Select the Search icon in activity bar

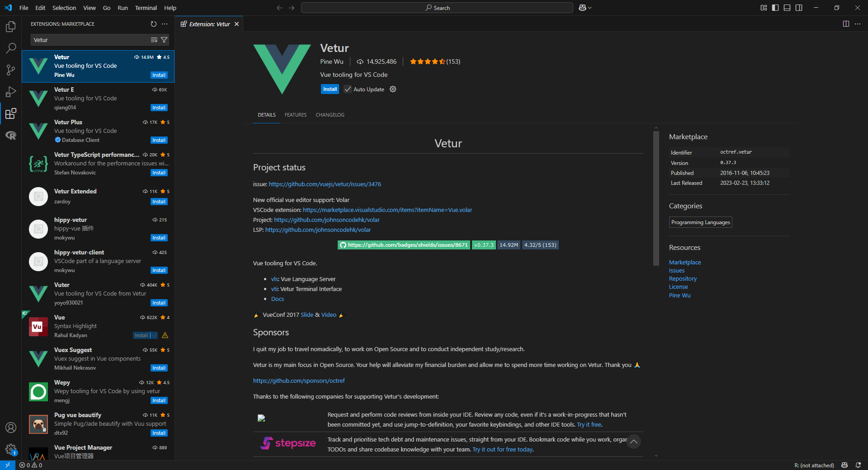click(x=10, y=48)
